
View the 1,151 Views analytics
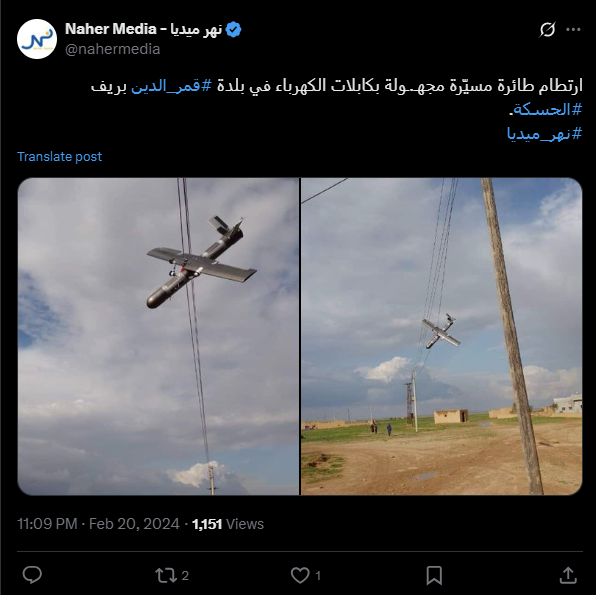(228, 524)
